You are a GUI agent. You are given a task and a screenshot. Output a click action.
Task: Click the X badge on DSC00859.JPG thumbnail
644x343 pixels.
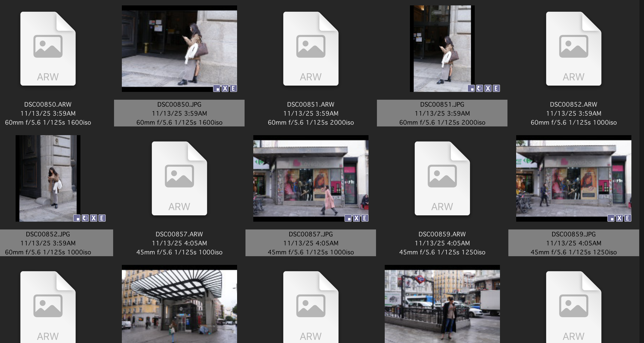[x=619, y=218]
